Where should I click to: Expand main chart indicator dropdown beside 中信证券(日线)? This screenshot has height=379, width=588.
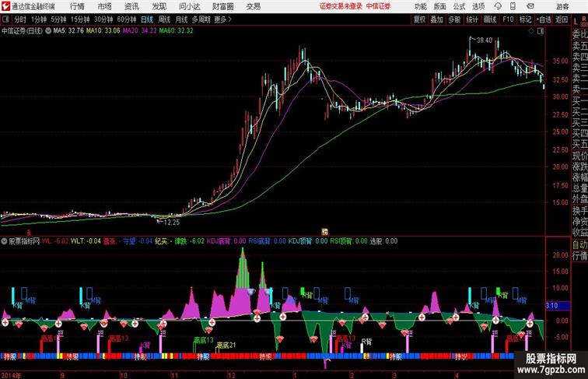[48, 31]
